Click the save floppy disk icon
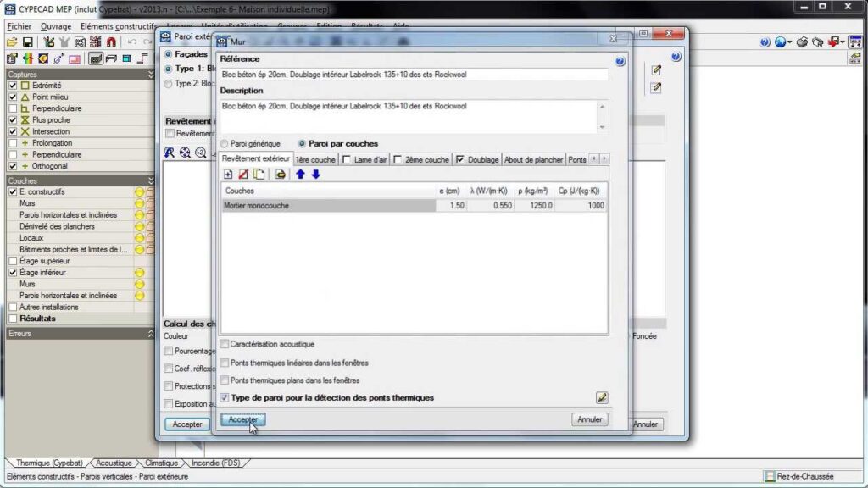868x488 pixels. pyautogui.click(x=27, y=42)
